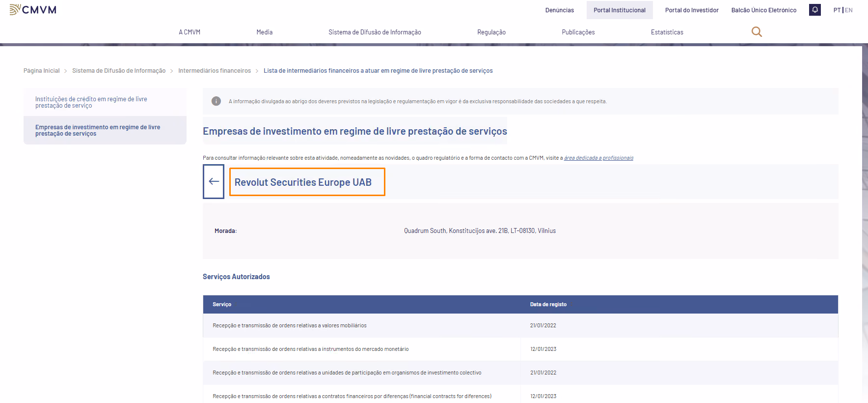This screenshot has height=403, width=868.
Task: Click date 12/01/2023 in mercado monetário row
Action: click(543, 349)
